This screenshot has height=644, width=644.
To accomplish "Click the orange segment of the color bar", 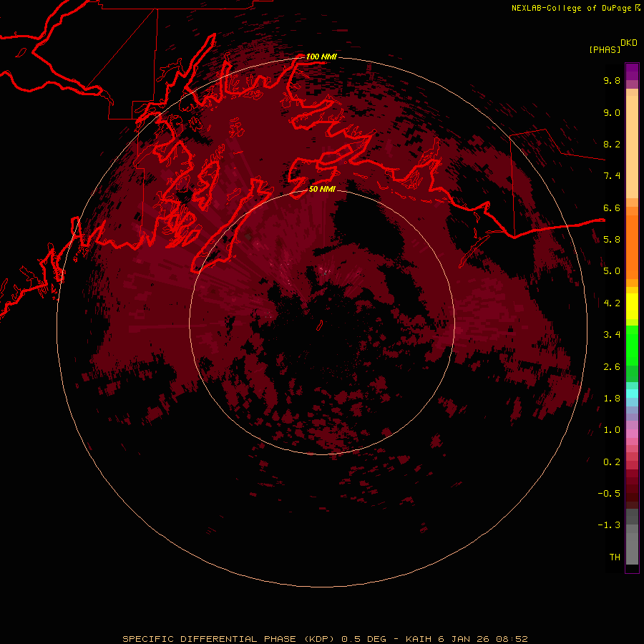I will coord(632,247).
